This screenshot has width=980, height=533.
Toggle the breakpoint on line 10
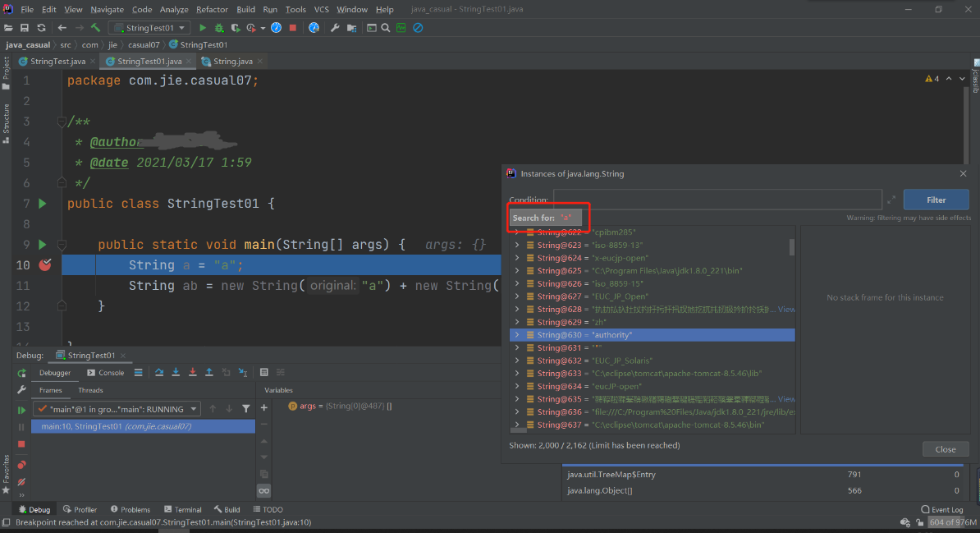pyautogui.click(x=45, y=264)
